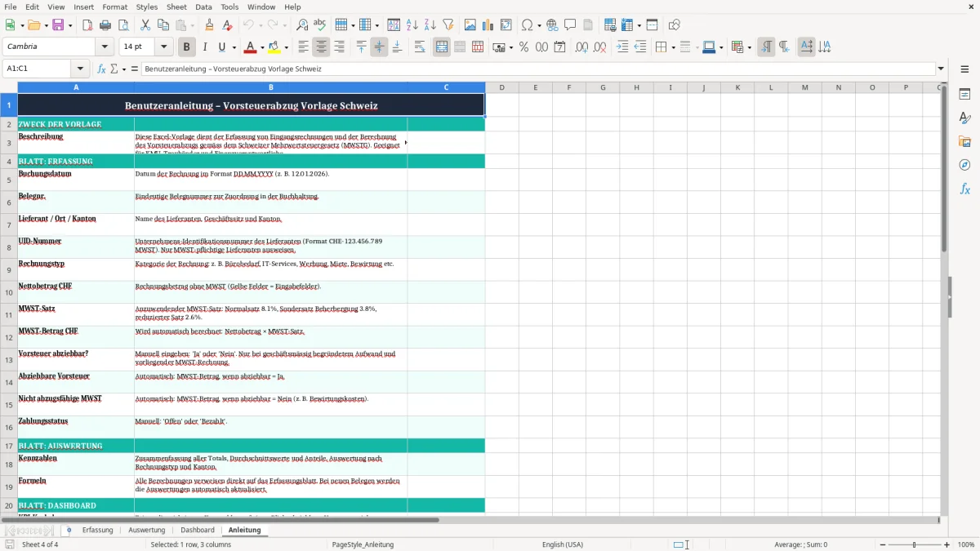The width and height of the screenshot is (980, 551).
Task: Click the Export as PDF icon
Action: click(87, 24)
